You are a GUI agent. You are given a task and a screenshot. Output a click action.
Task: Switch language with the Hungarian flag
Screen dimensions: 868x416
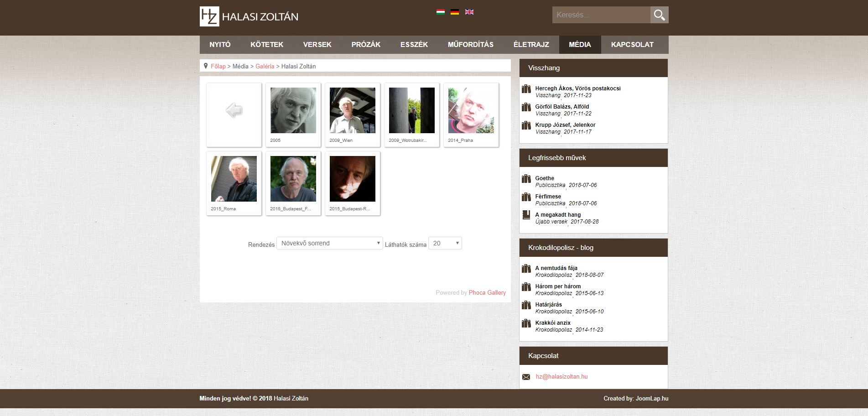click(x=440, y=12)
